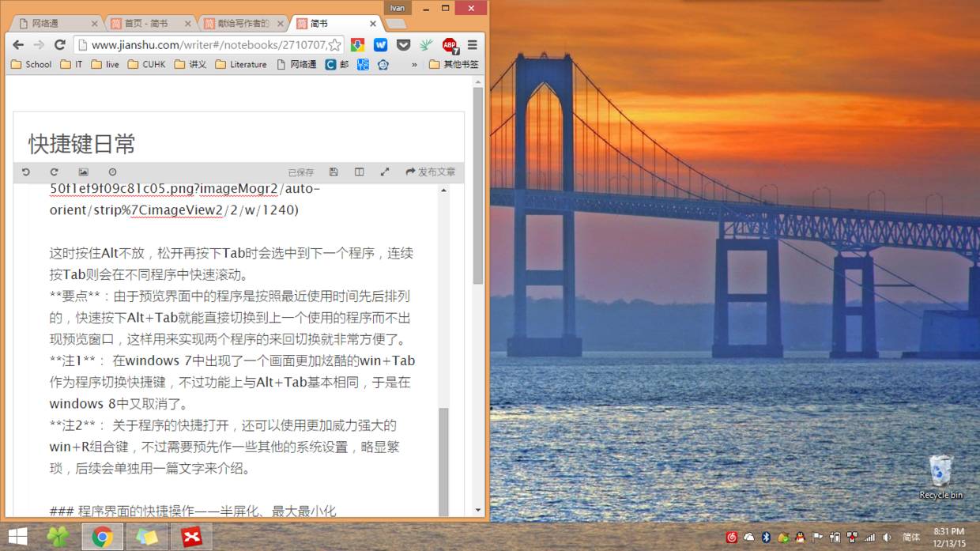Screen dimensions: 980x551
Task: Click Bluetooth tray icon
Action: coord(766,538)
